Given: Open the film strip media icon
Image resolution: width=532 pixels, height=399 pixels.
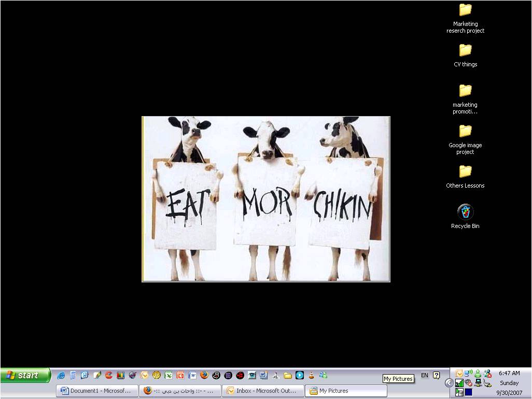Looking at the screenshot, I should pos(121,375).
